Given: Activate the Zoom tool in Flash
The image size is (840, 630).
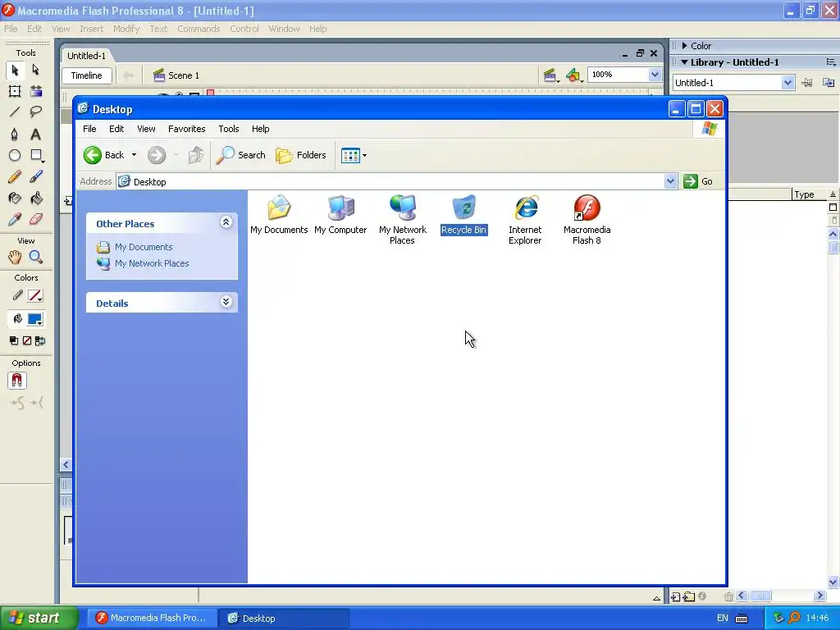Looking at the screenshot, I should tap(36, 257).
